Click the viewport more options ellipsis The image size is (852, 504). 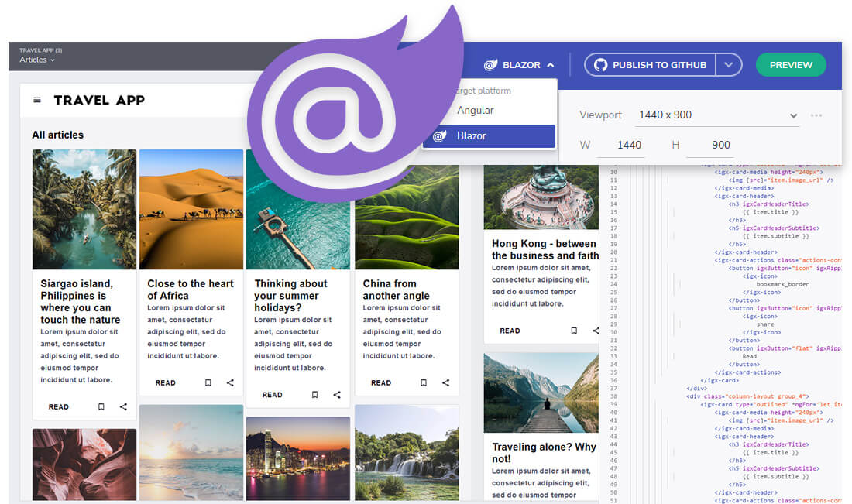pyautogui.click(x=816, y=115)
